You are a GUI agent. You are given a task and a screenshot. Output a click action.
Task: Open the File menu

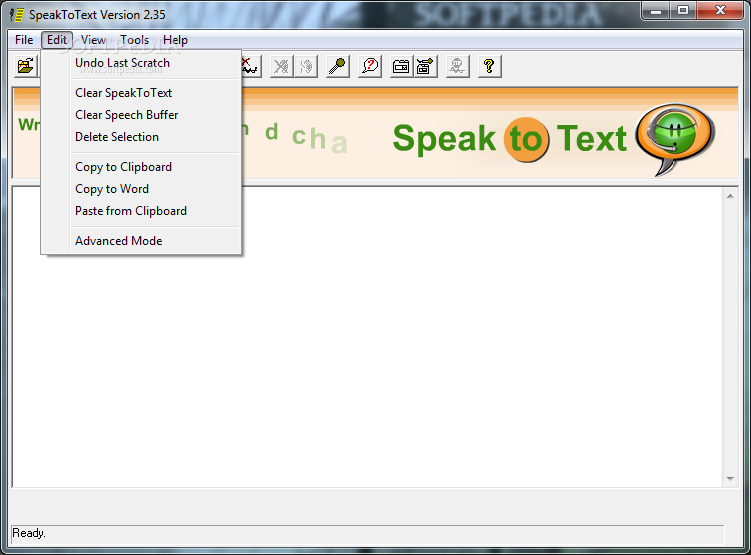tap(24, 40)
